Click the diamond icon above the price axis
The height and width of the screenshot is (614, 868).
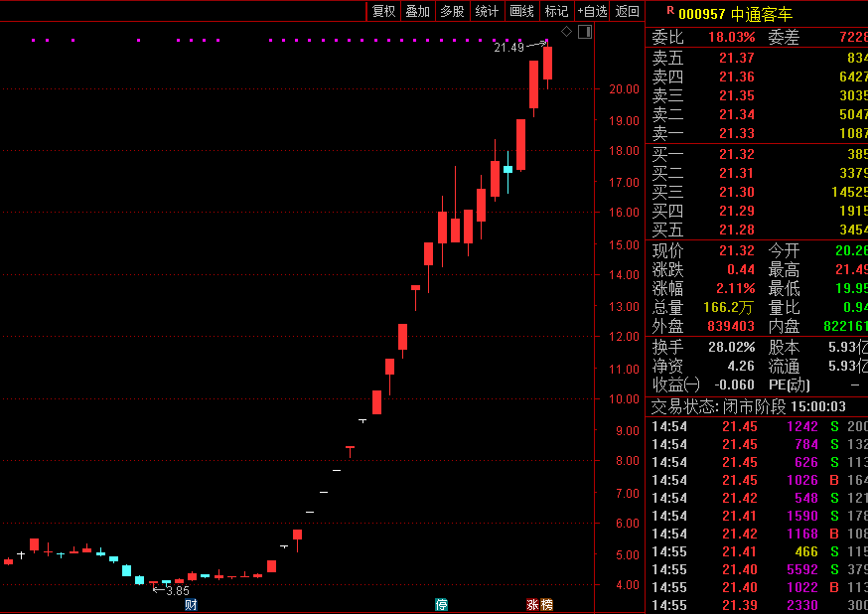coord(566,32)
